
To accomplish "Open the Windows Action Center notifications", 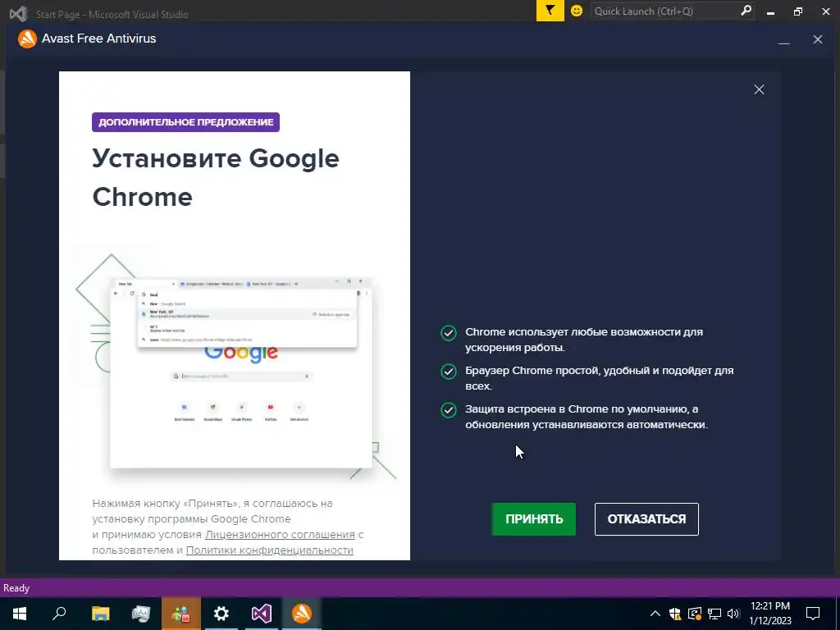I will click(x=813, y=614).
